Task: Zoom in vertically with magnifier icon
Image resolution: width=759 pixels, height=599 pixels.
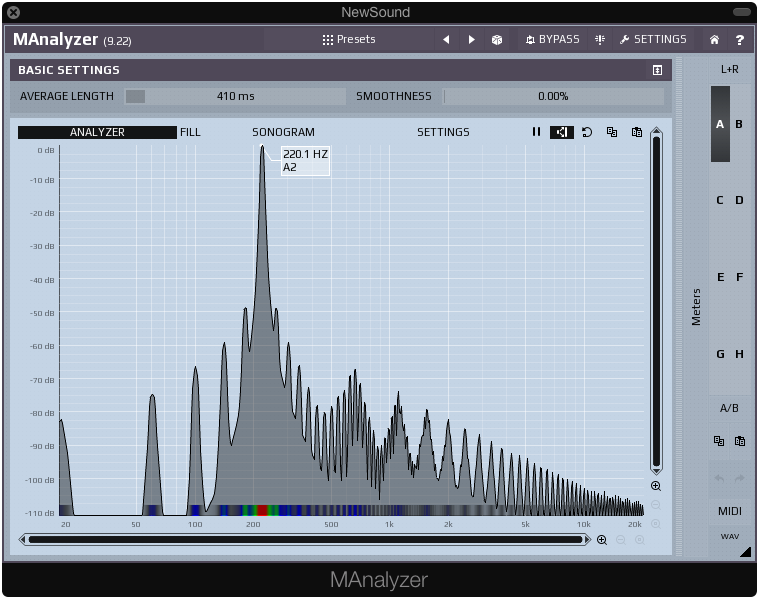Action: 656,486
